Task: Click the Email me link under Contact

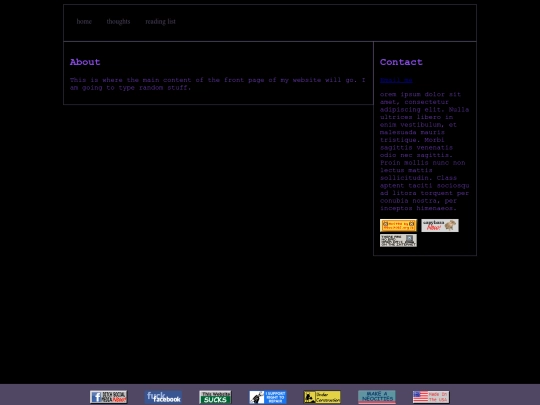Action: tap(396, 80)
